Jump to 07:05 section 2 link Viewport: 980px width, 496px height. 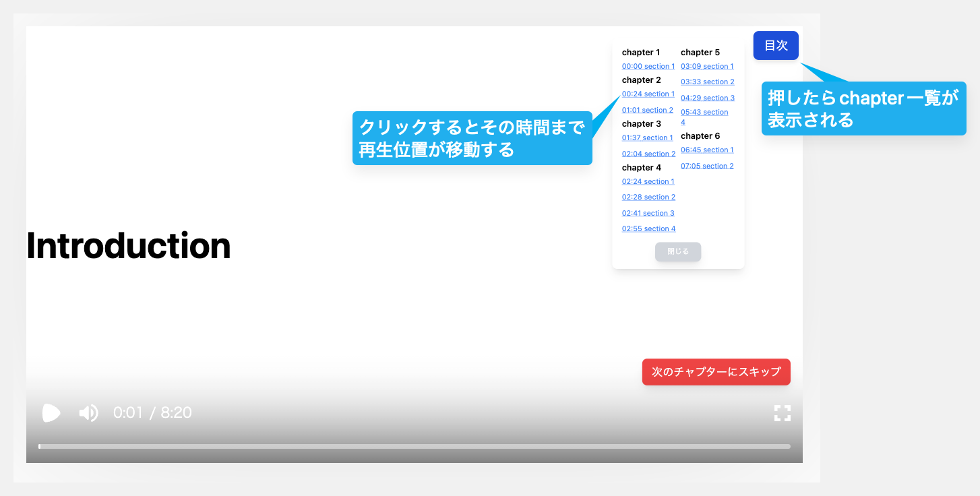(x=707, y=166)
